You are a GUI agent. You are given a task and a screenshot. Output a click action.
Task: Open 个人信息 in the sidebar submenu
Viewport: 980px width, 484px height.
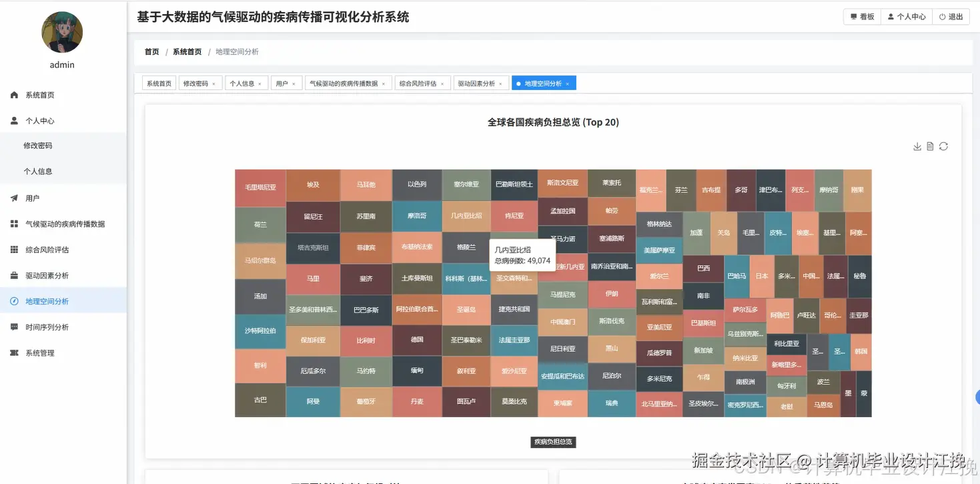[63, 172]
